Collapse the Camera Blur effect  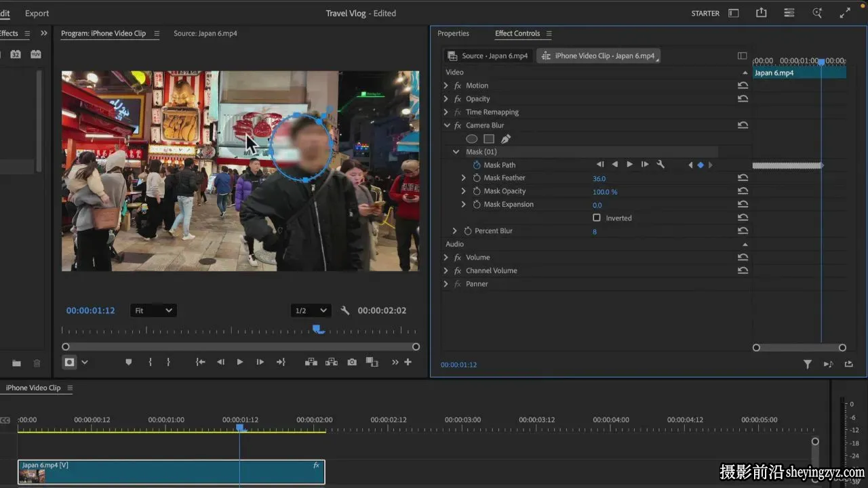pyautogui.click(x=446, y=125)
